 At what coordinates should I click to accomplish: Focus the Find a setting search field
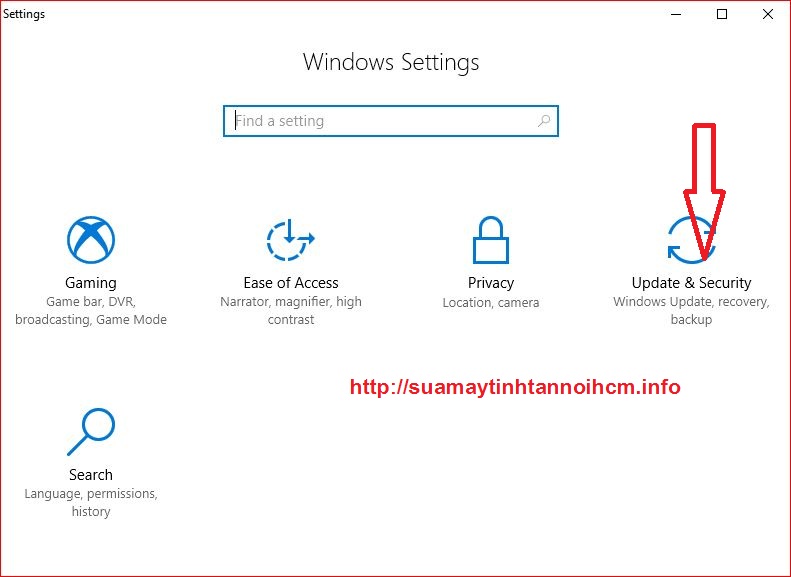pos(391,121)
